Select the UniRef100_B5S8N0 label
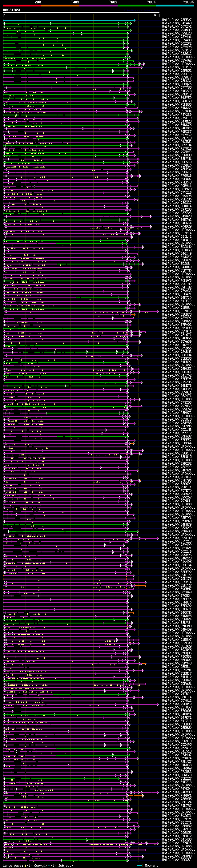Screen dimensions: 197x868 point(177,247)
